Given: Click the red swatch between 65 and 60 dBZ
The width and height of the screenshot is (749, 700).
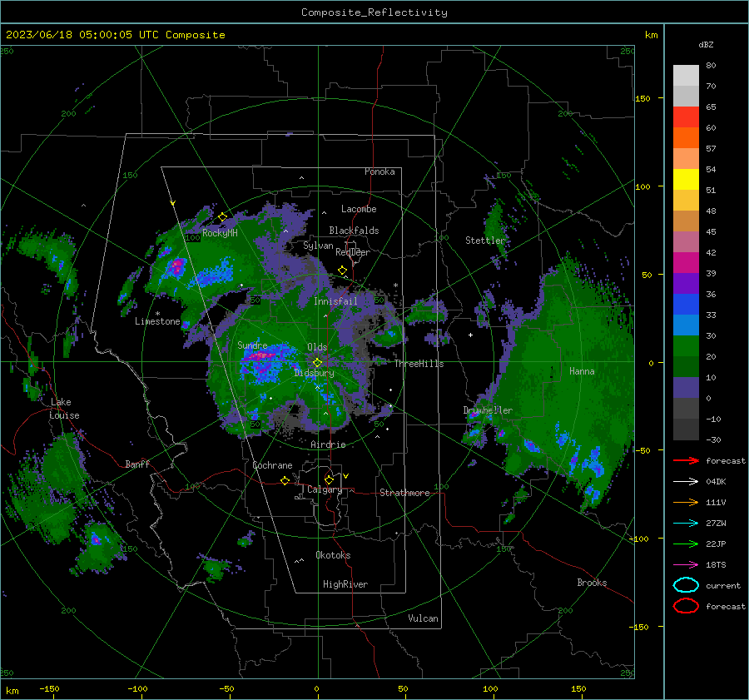Looking at the screenshot, I should click(x=686, y=117).
